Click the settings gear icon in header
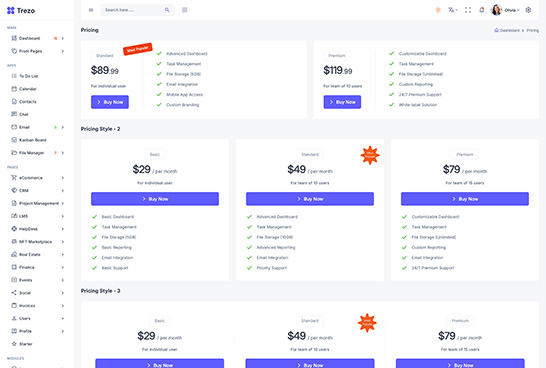Screen dimensions: 546x368 pos(528,10)
